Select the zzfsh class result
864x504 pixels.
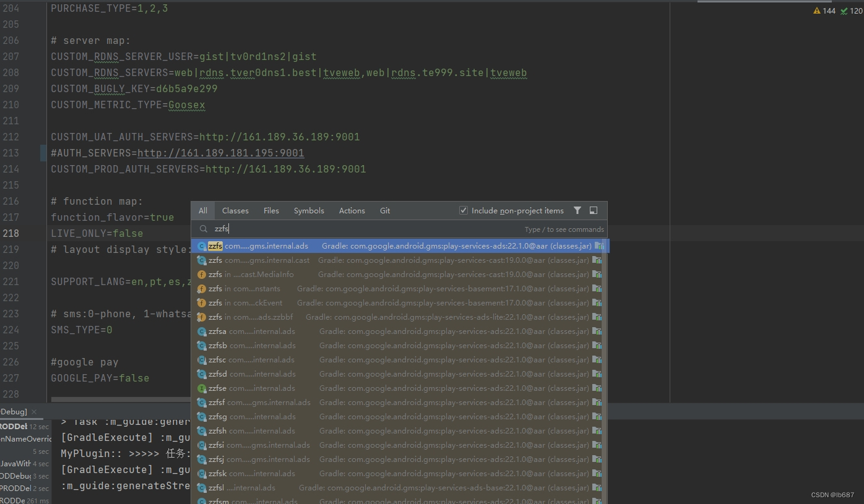click(x=396, y=431)
